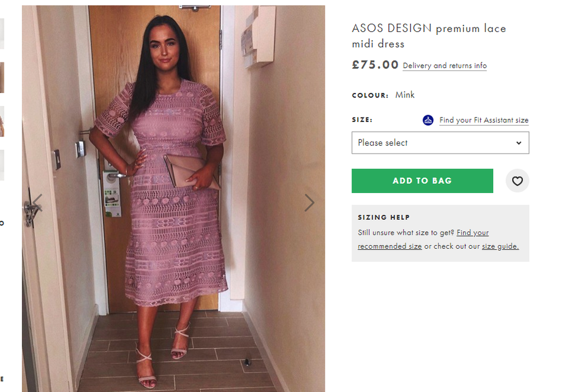
Task: Select the first gallery thumbnail
Action: click(2, 34)
